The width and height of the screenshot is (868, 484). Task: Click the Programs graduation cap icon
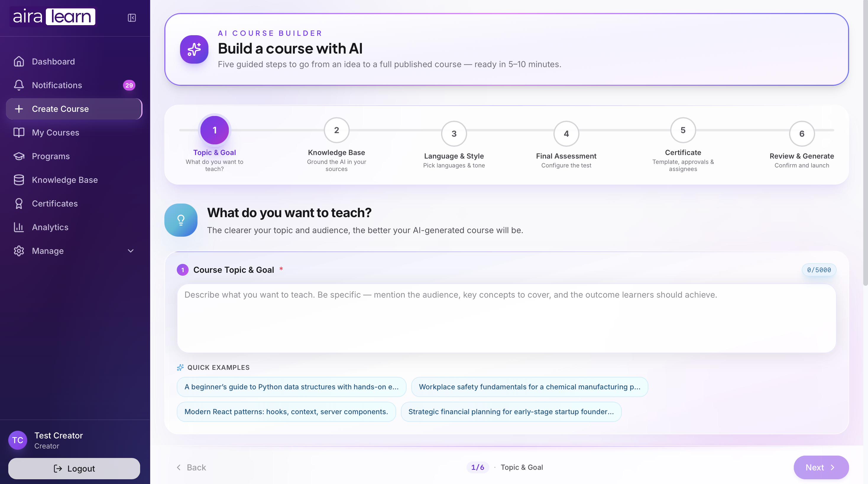tap(19, 156)
